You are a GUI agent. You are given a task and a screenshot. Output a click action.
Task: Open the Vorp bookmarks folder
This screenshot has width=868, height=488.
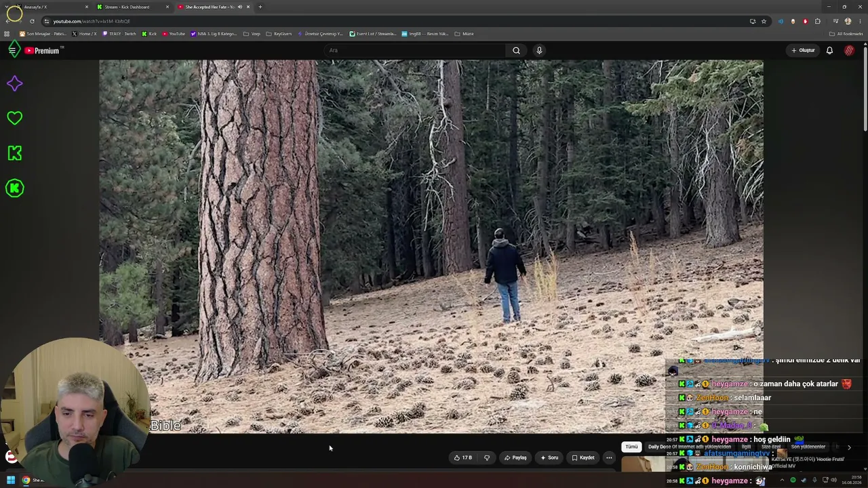point(252,34)
